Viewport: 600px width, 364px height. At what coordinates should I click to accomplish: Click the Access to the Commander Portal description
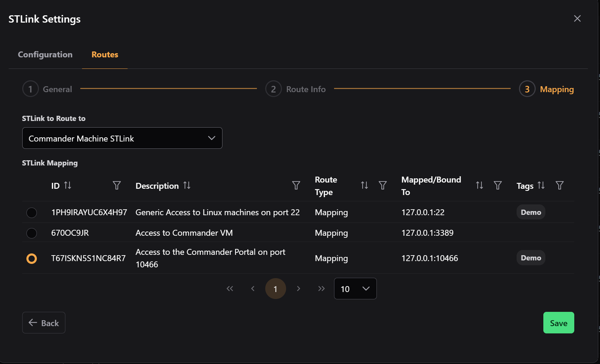point(211,258)
